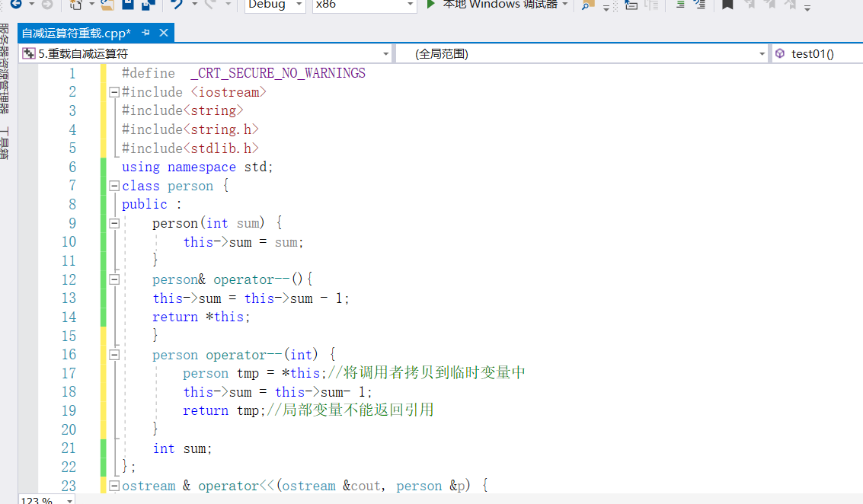Open the Undo history dropdown arrow
The width and height of the screenshot is (863, 504).
click(194, 4)
